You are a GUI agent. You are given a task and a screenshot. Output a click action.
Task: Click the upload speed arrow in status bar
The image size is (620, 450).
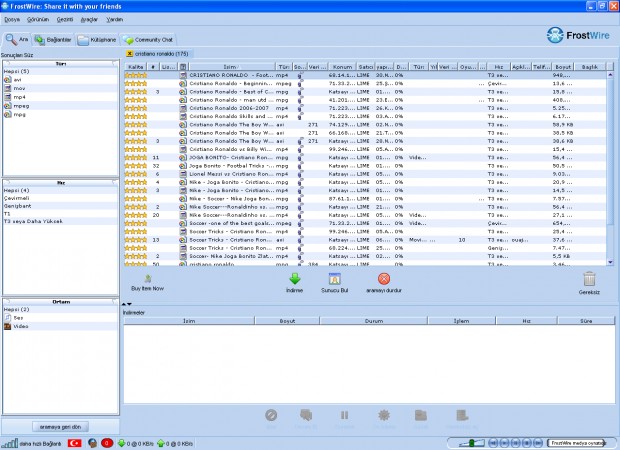pyautogui.click(x=161, y=443)
